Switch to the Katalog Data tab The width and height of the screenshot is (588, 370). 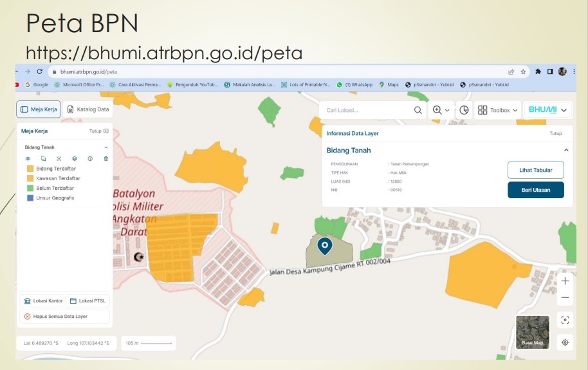[x=88, y=109]
